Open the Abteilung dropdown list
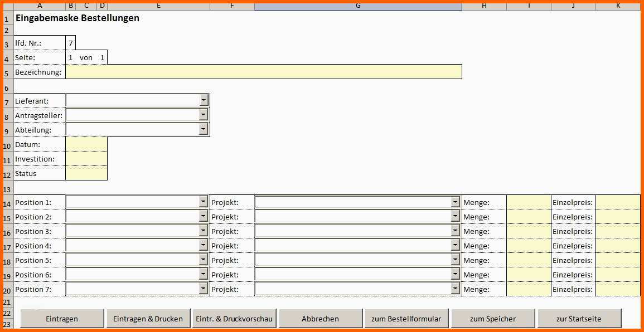 (x=204, y=130)
